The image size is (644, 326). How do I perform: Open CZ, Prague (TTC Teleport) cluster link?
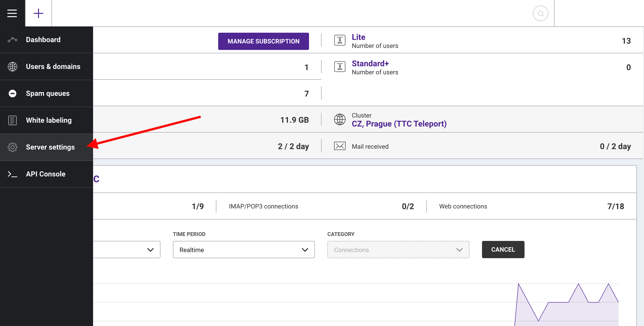pos(399,124)
